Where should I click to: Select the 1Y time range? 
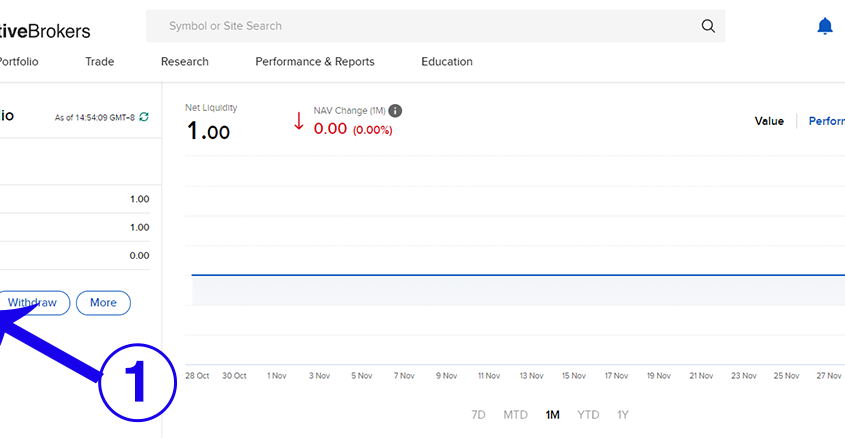tap(623, 415)
